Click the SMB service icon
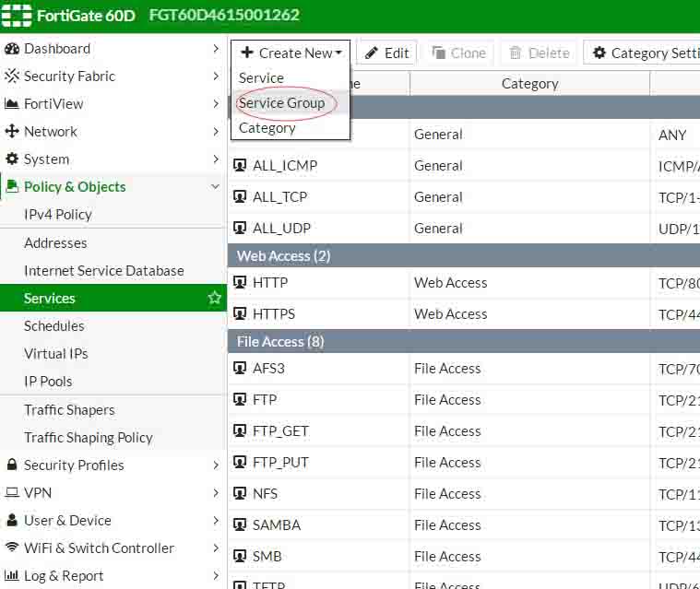This screenshot has height=589, width=700. 240,556
